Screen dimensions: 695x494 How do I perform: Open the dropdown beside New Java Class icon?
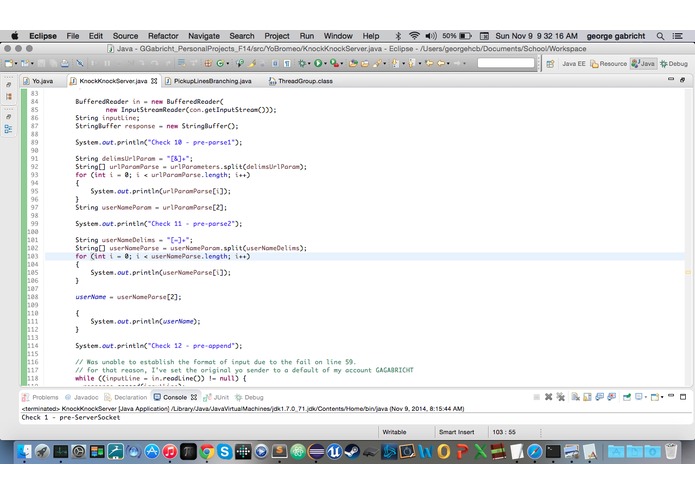click(x=228, y=64)
